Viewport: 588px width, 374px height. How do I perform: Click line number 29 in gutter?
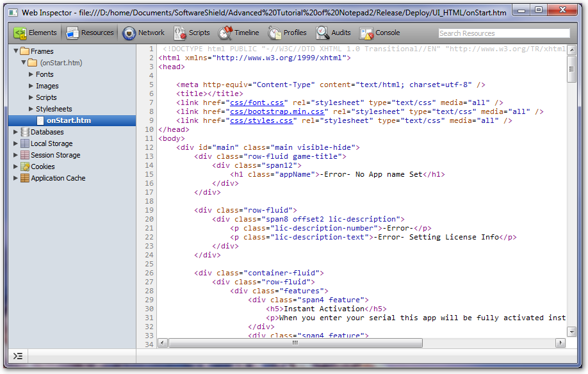[149, 300]
